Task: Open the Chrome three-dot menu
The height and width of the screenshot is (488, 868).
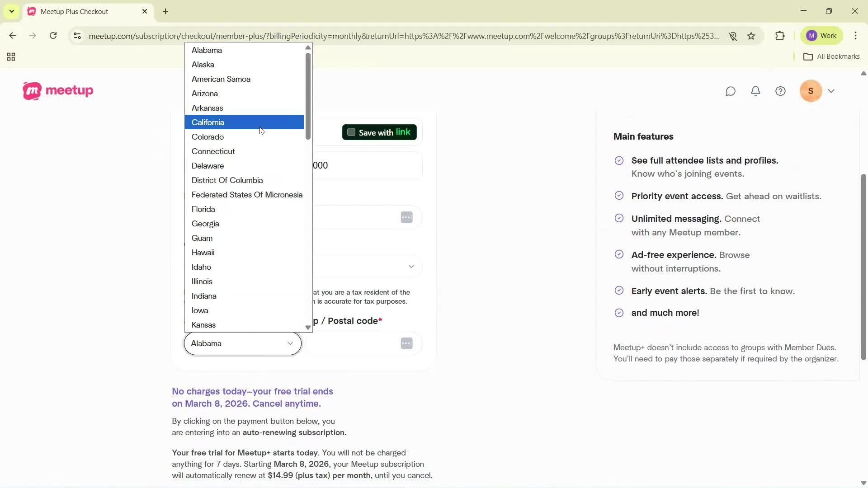Action: pos(856,36)
